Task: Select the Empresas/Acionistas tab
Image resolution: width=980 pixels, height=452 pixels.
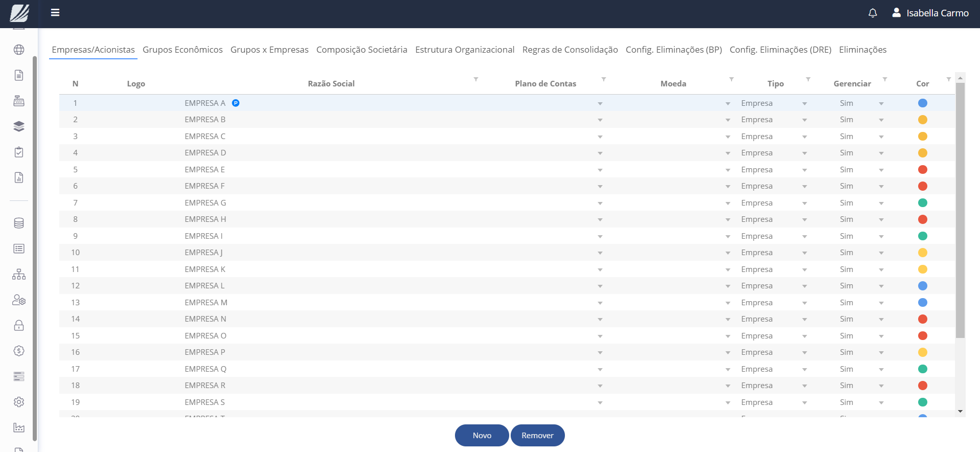Action: (93, 50)
